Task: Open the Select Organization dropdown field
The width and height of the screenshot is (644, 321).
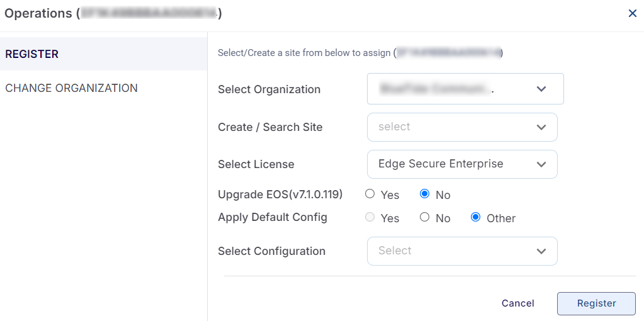Action: [x=447, y=89]
